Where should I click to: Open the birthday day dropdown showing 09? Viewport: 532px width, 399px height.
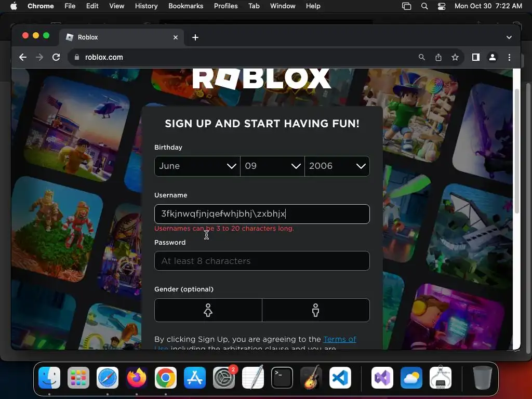coord(272,166)
